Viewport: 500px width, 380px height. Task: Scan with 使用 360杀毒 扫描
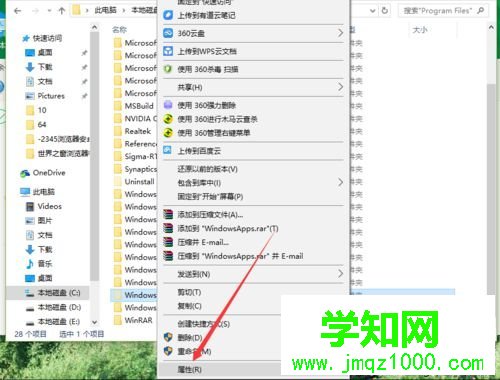click(x=253, y=69)
